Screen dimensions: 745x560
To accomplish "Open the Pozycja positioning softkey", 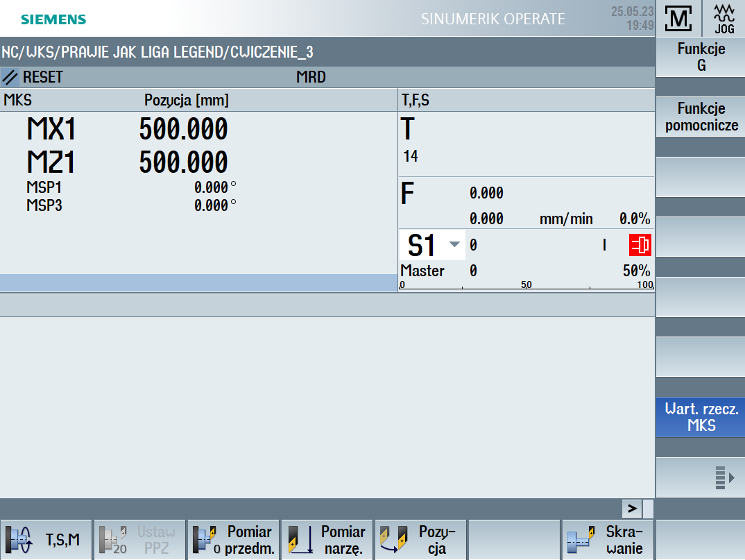I will [x=421, y=540].
